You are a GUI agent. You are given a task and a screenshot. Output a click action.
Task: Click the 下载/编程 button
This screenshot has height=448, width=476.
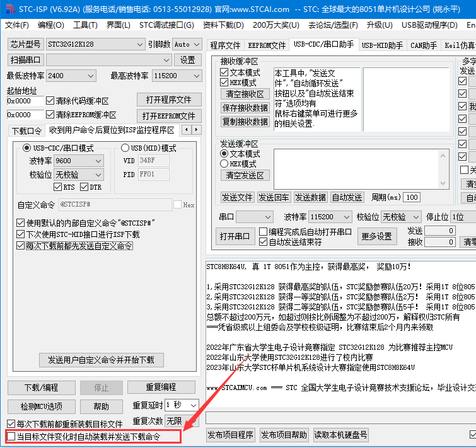[x=41, y=388]
